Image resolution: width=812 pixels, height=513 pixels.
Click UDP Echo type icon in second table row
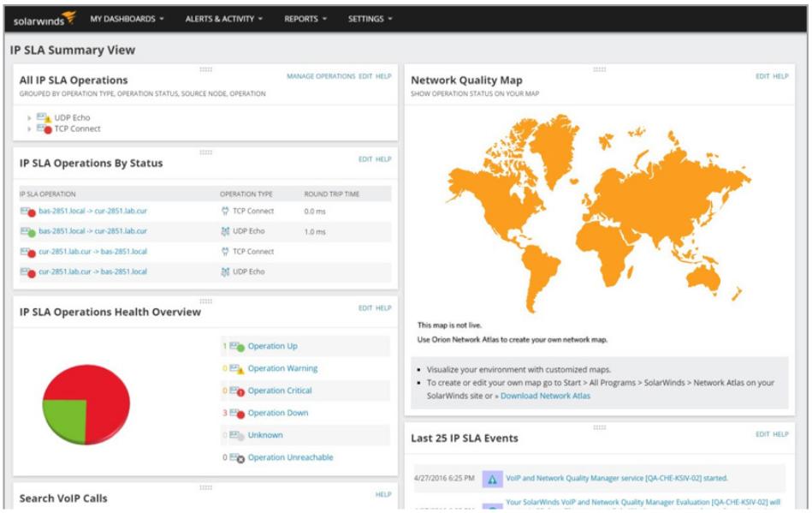click(225, 231)
